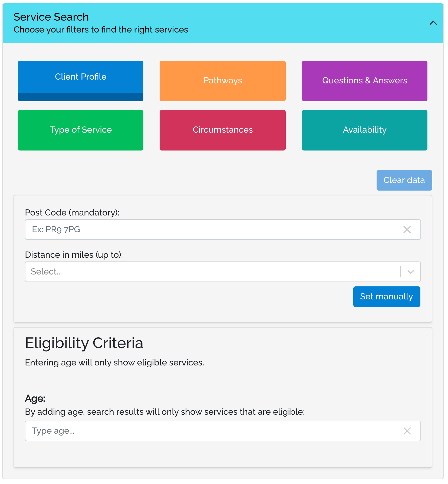Open the Client Profile tab
This screenshot has width=448, height=484.
point(81,81)
